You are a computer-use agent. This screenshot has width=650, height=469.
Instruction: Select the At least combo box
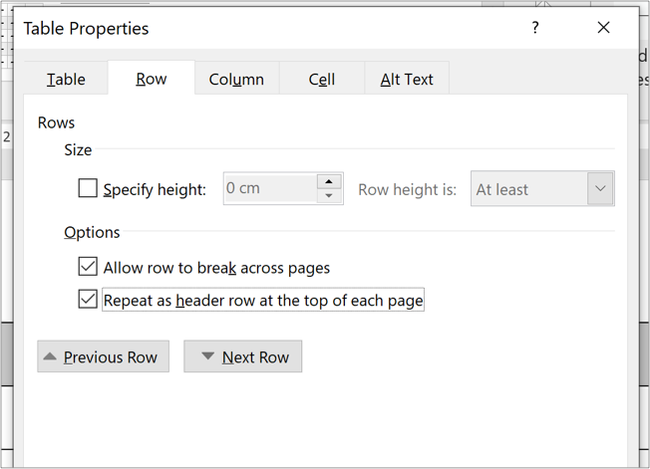coord(542,189)
